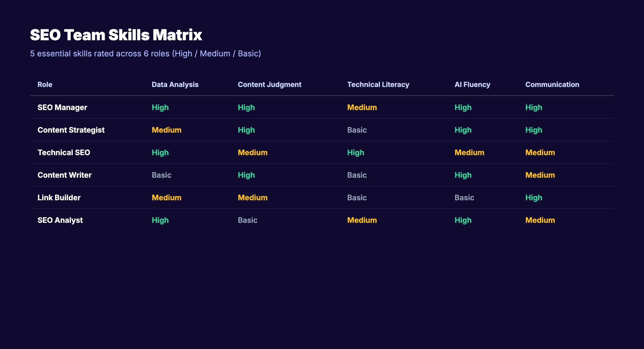The height and width of the screenshot is (349, 644).
Task: Select the Link Builder row label
Action: 59,197
